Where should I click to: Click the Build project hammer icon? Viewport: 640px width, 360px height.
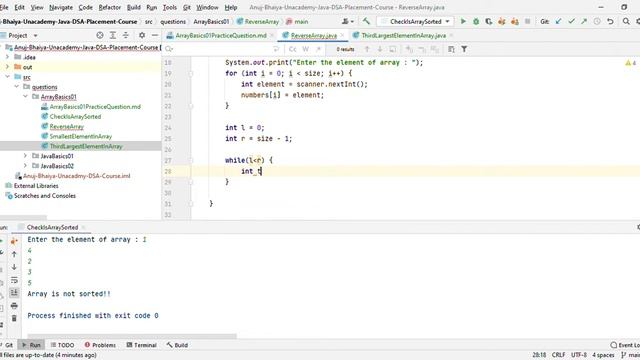(x=366, y=21)
